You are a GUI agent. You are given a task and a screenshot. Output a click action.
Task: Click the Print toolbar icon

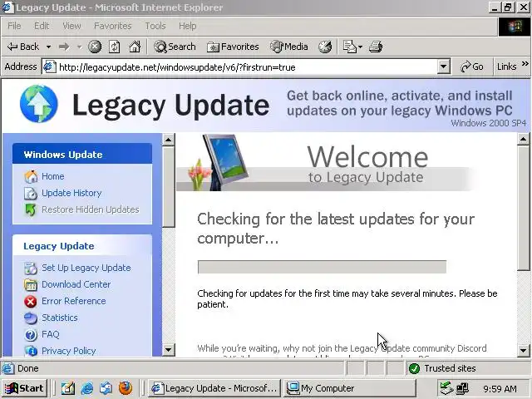tap(376, 47)
